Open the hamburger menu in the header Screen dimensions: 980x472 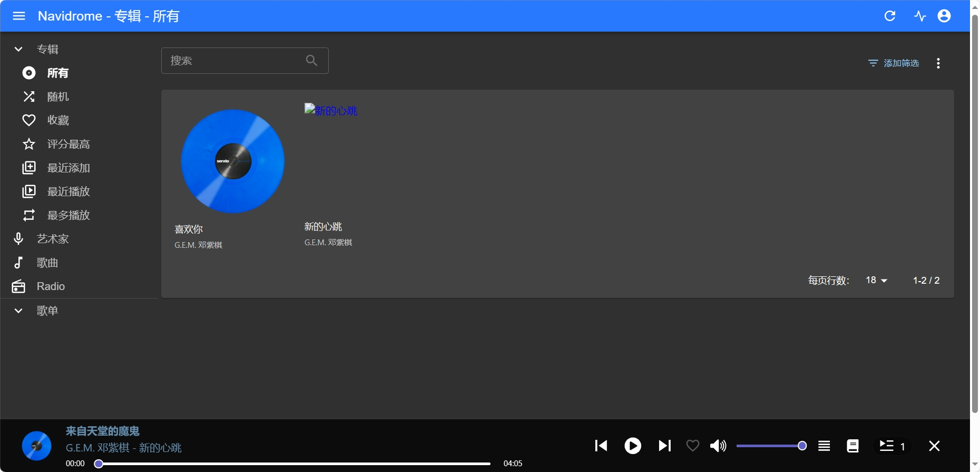[x=19, y=16]
